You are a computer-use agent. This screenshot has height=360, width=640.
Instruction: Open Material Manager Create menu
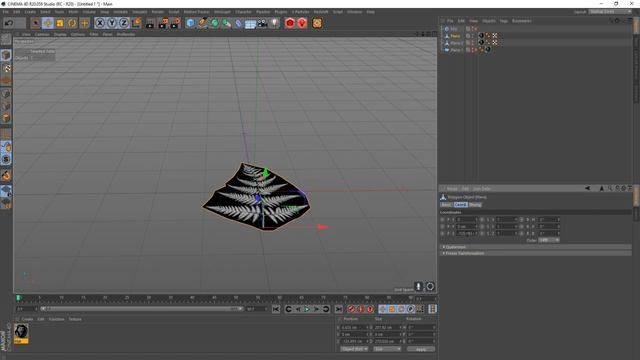coord(27,319)
